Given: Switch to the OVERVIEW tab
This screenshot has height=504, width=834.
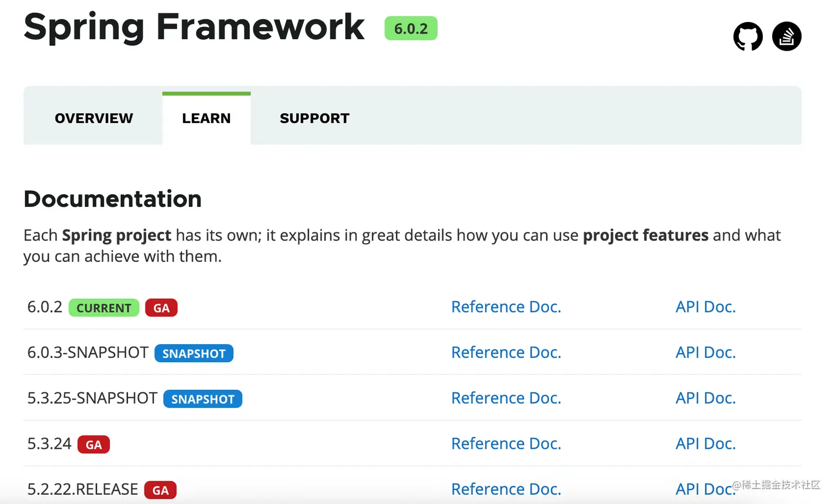Looking at the screenshot, I should click(x=93, y=117).
